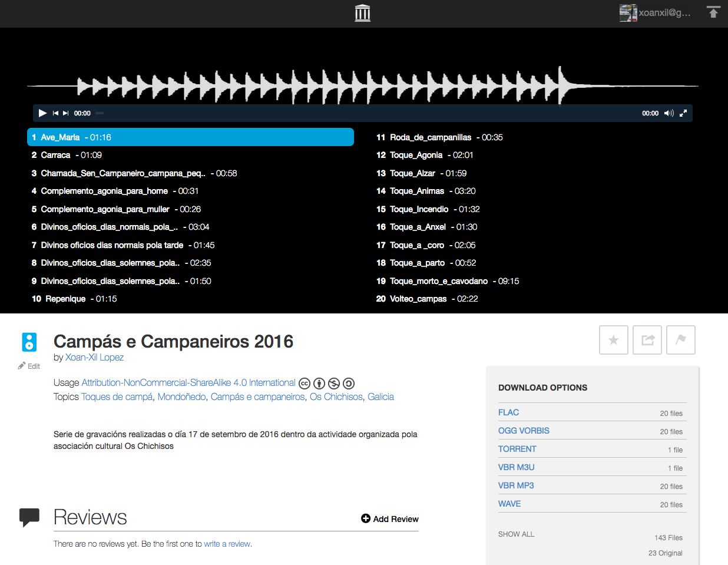728x565 pixels.
Task: Click the audio seek progress bar
Action: 365,113
